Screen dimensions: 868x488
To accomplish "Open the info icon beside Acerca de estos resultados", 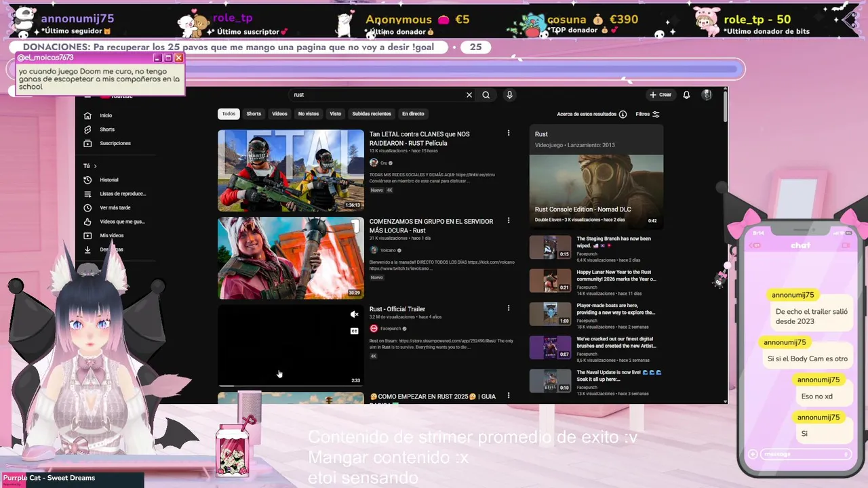I will point(623,114).
